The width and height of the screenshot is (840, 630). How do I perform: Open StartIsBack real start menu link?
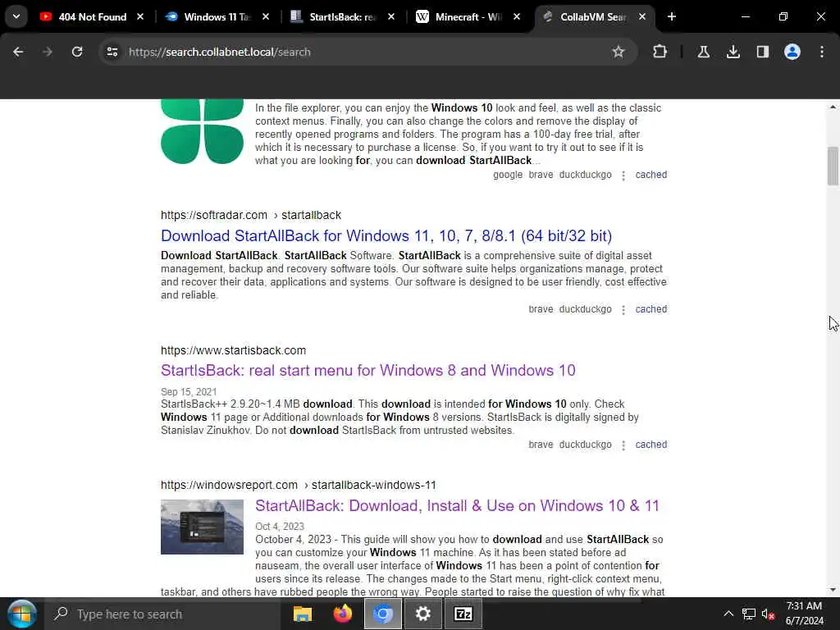(368, 370)
